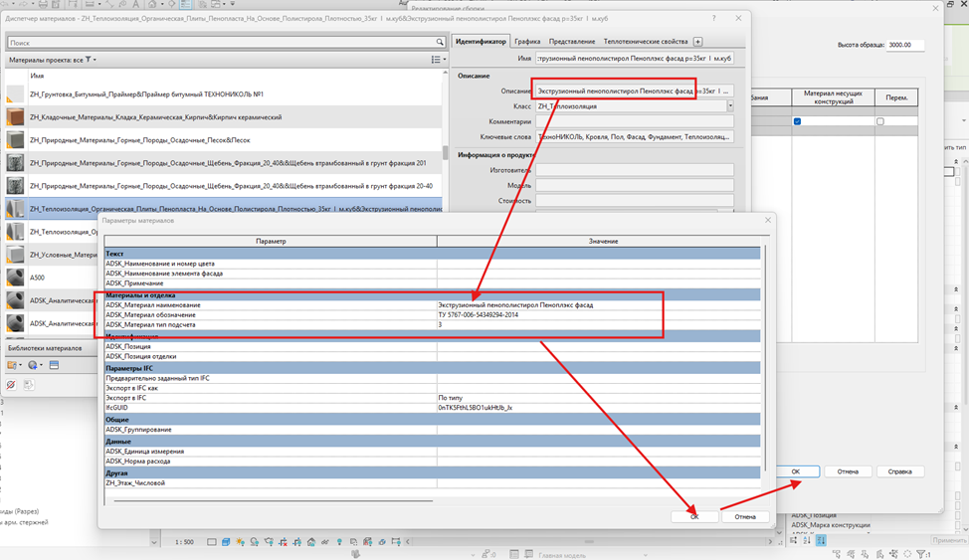Click the Модель input field
969x560 pixels.
tap(635, 185)
